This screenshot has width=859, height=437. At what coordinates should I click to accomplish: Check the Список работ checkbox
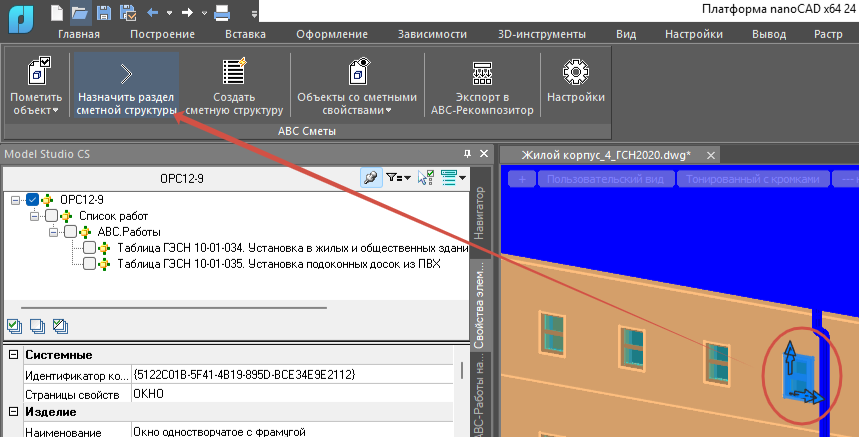(x=51, y=216)
